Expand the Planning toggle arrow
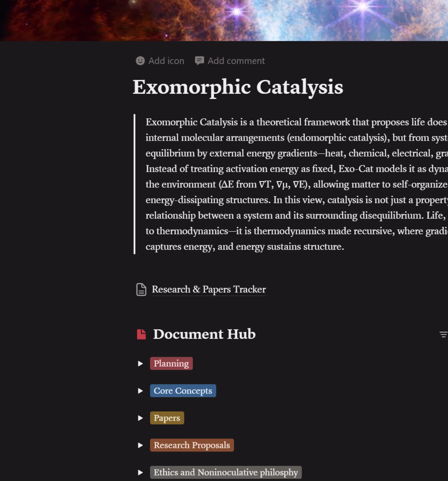The height and width of the screenshot is (481, 448). 140,364
